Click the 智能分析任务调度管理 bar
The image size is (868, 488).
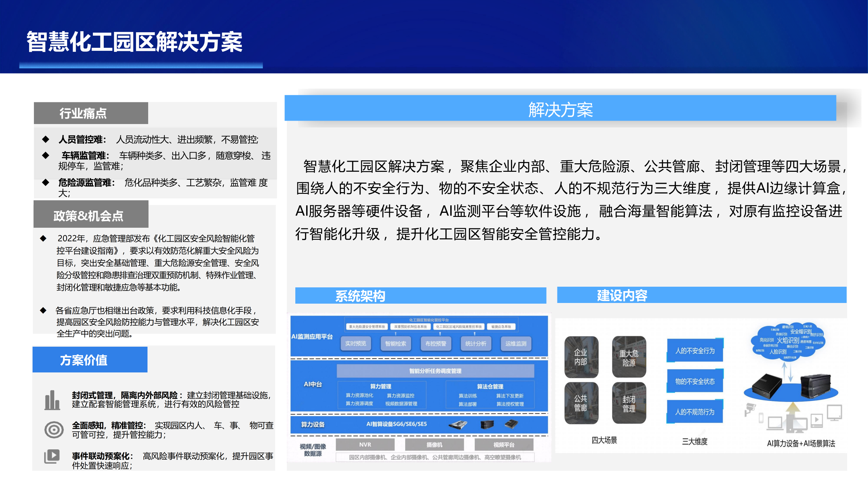435,371
